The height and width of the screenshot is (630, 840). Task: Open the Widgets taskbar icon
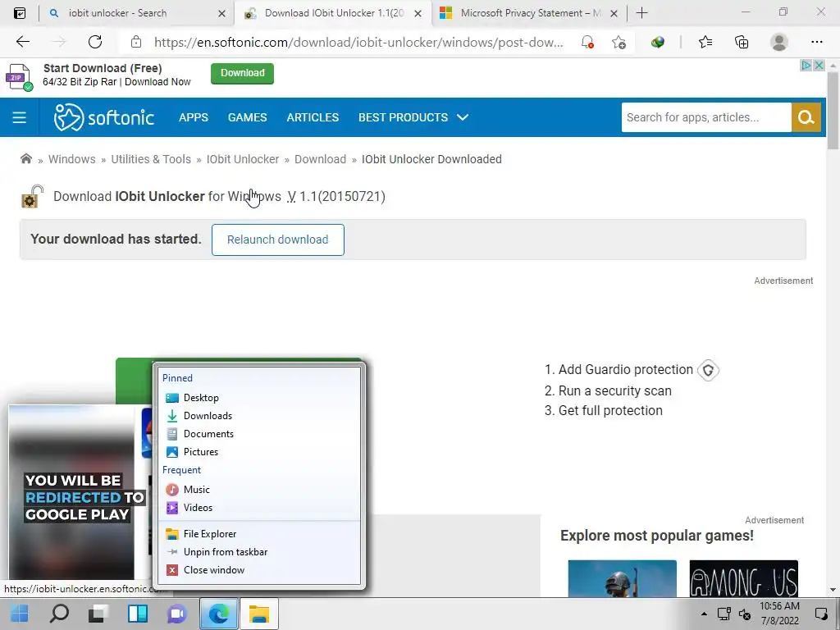(138, 614)
